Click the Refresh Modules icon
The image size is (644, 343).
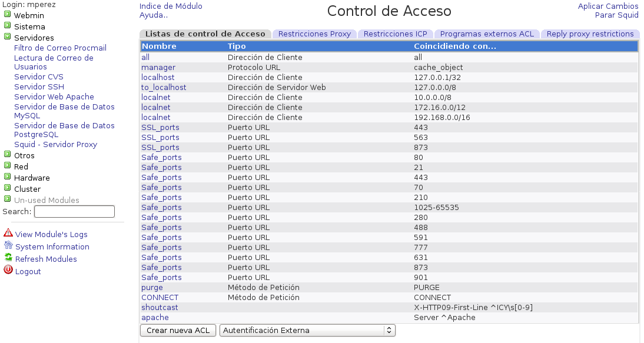[x=8, y=258]
